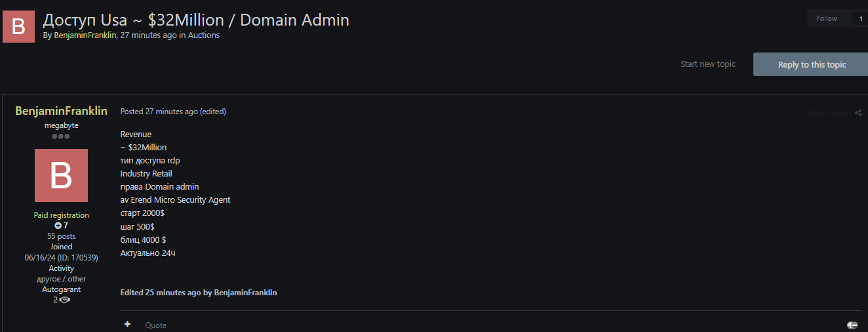Click BenjaminFranklin username in post sidebar

tap(61, 111)
